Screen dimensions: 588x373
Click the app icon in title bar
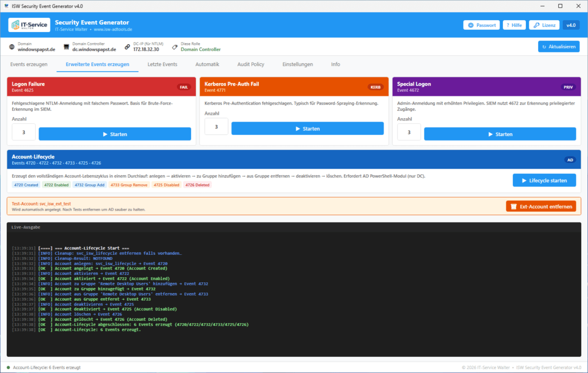point(6,6)
